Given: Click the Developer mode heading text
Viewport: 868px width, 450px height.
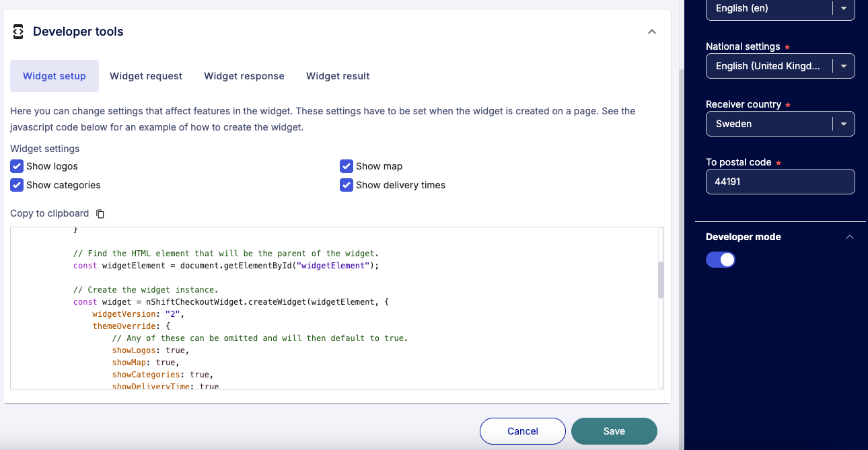Looking at the screenshot, I should 744,237.
